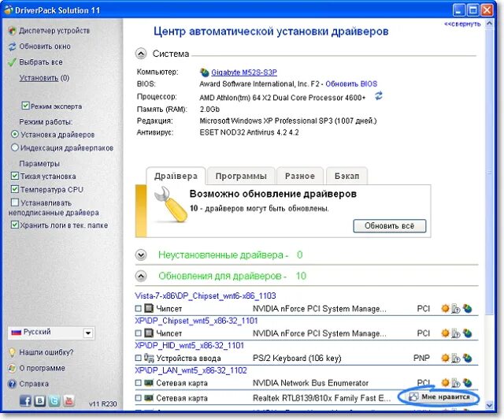Toggle the Режим эксперта checkbox
The width and height of the screenshot is (504, 420).
point(25,106)
